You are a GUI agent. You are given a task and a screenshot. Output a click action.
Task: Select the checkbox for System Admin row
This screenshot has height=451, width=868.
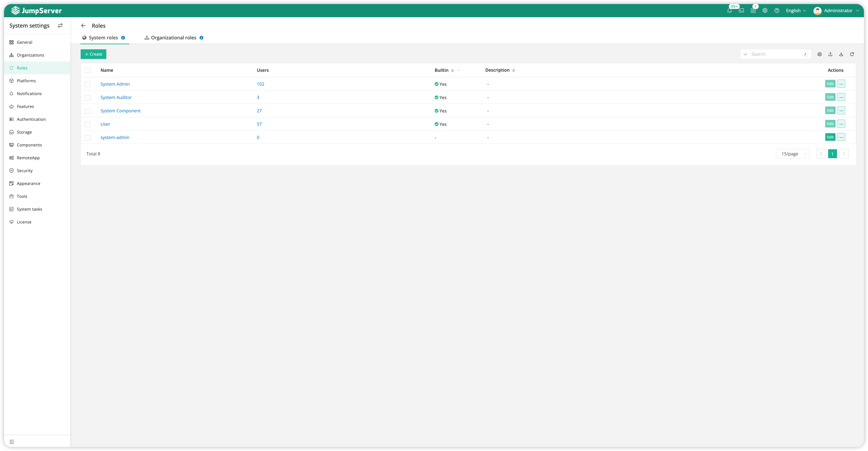point(88,84)
